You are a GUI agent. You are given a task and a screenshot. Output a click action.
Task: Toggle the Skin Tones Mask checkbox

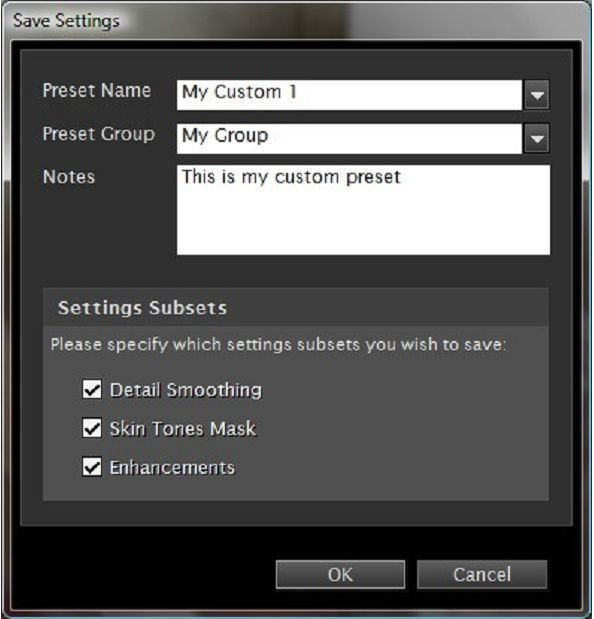coord(92,428)
